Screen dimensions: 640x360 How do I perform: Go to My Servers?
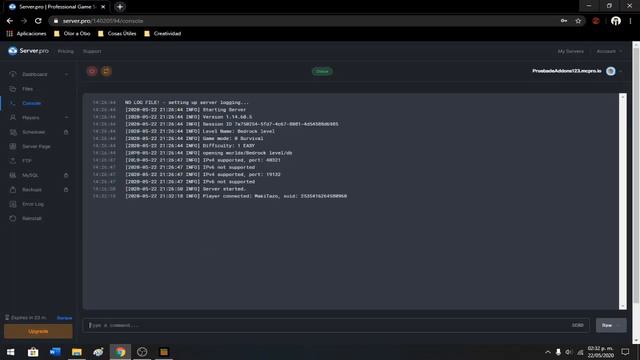coord(571,51)
